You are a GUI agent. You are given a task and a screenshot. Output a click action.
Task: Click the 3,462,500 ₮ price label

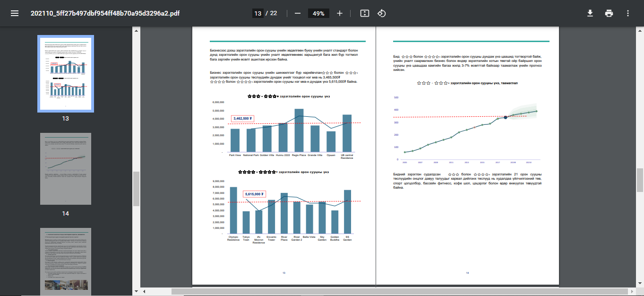point(243,118)
